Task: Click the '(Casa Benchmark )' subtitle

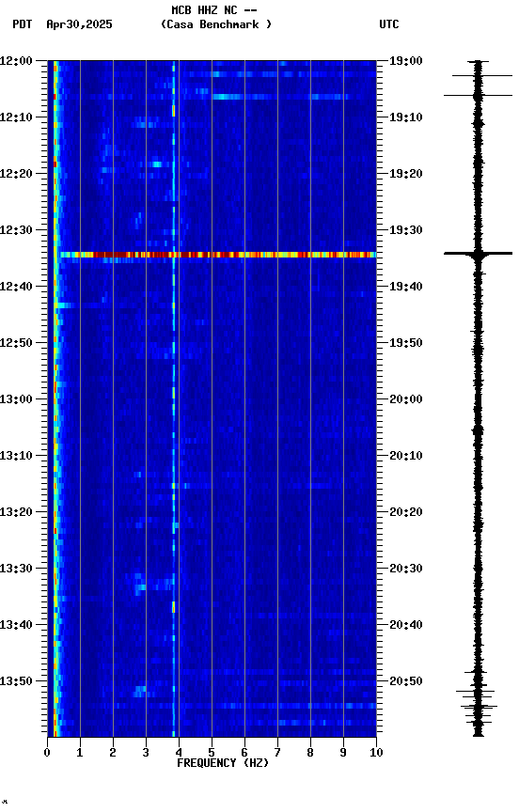Action: (x=216, y=24)
